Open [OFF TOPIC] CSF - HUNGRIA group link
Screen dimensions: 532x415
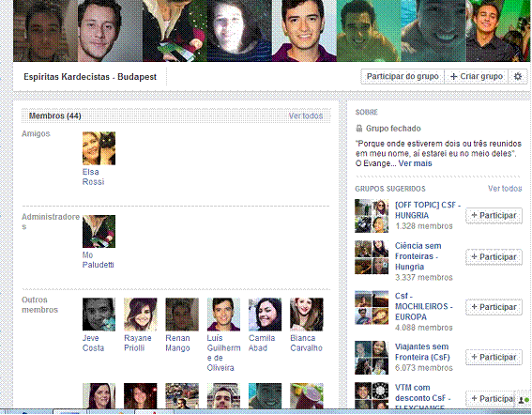point(428,210)
